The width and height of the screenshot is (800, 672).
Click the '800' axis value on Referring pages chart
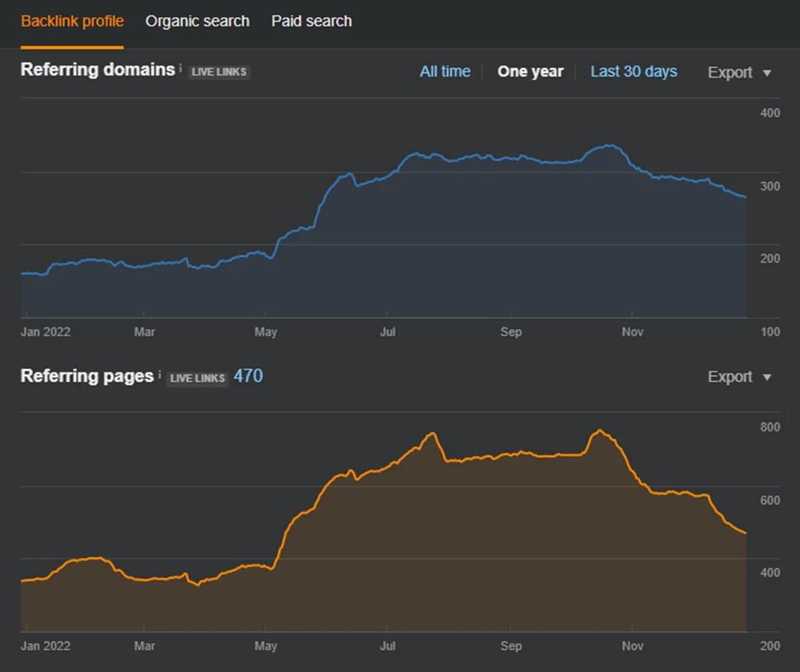[x=770, y=427]
